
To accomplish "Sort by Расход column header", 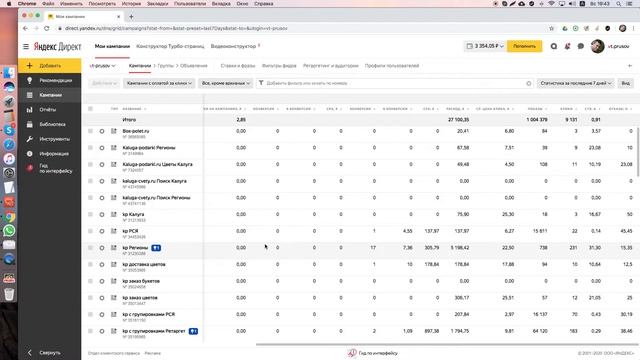I will (x=457, y=109).
